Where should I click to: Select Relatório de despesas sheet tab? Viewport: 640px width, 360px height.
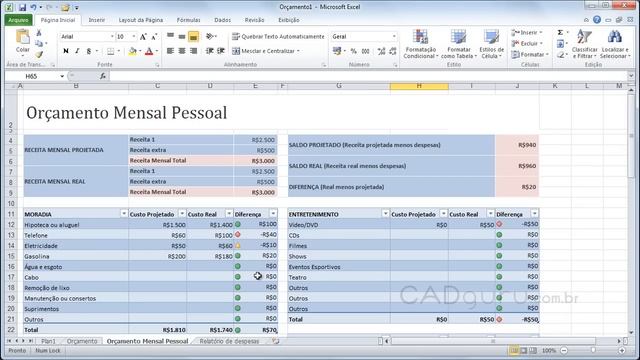point(229,341)
